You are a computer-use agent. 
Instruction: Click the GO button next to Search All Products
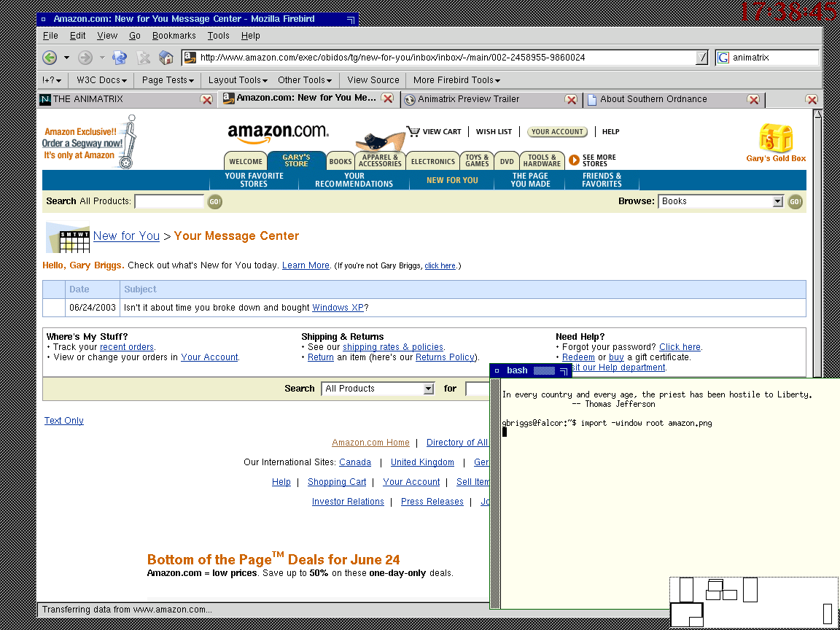[215, 202]
